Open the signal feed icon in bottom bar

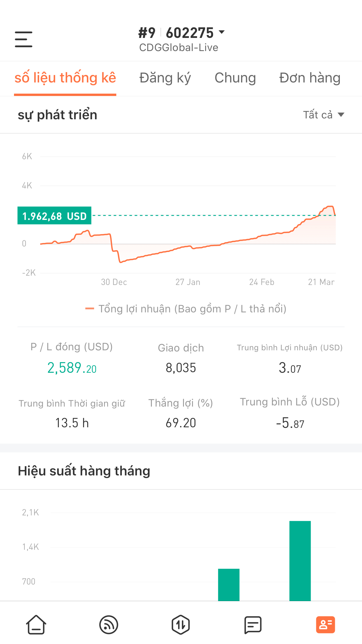tap(108, 625)
